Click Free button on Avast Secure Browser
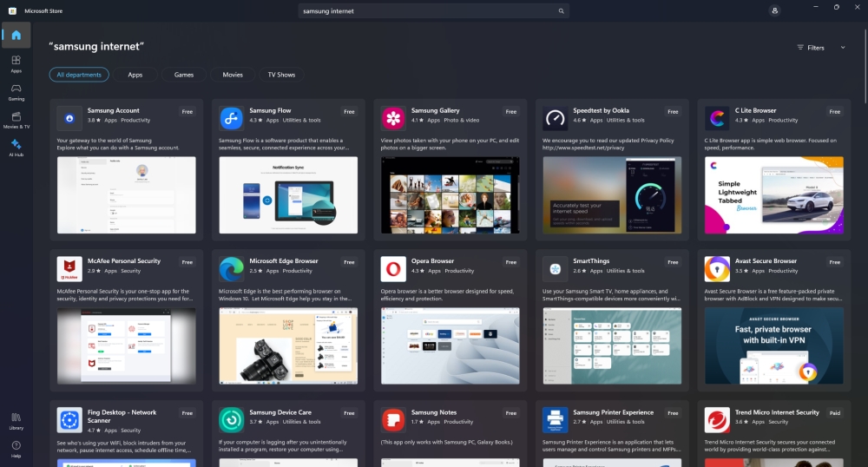 (x=835, y=262)
